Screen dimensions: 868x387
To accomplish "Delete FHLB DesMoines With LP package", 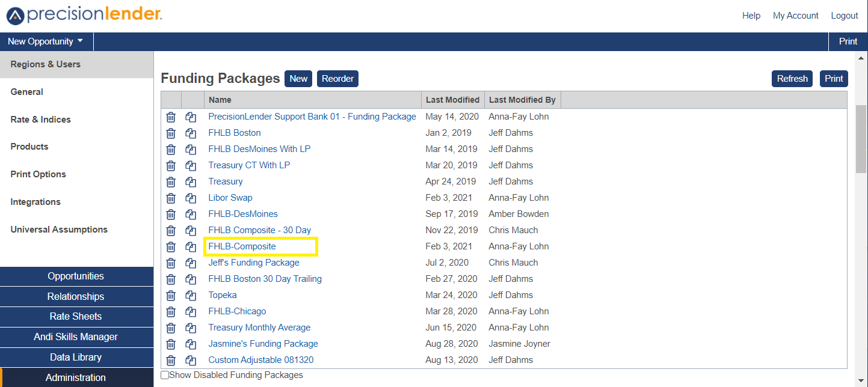I will pyautogui.click(x=171, y=149).
